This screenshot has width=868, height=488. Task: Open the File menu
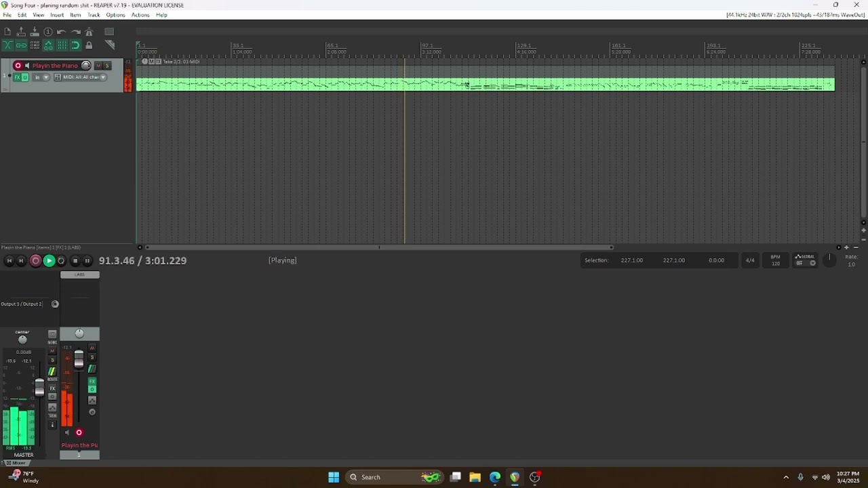click(x=7, y=15)
